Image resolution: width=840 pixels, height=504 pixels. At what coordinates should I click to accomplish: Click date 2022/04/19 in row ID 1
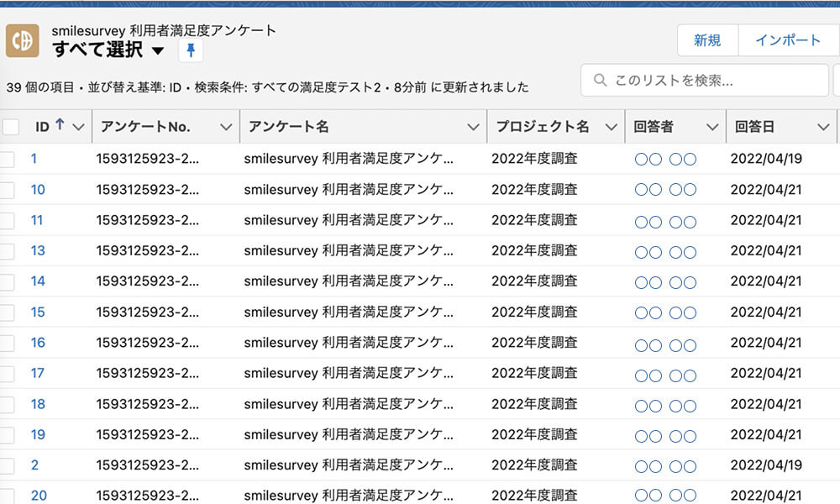click(x=766, y=159)
